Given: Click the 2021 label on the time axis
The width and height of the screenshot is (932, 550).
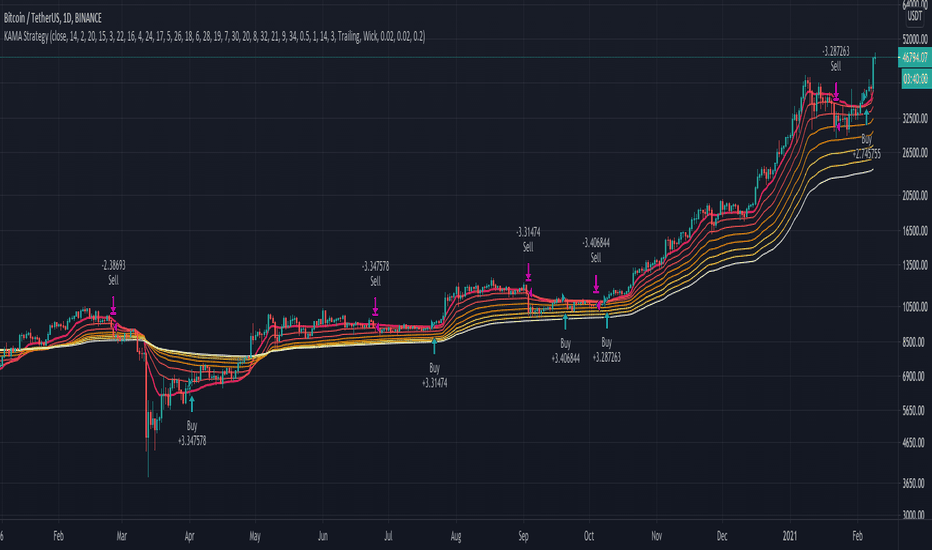Looking at the screenshot, I should pos(789,536).
